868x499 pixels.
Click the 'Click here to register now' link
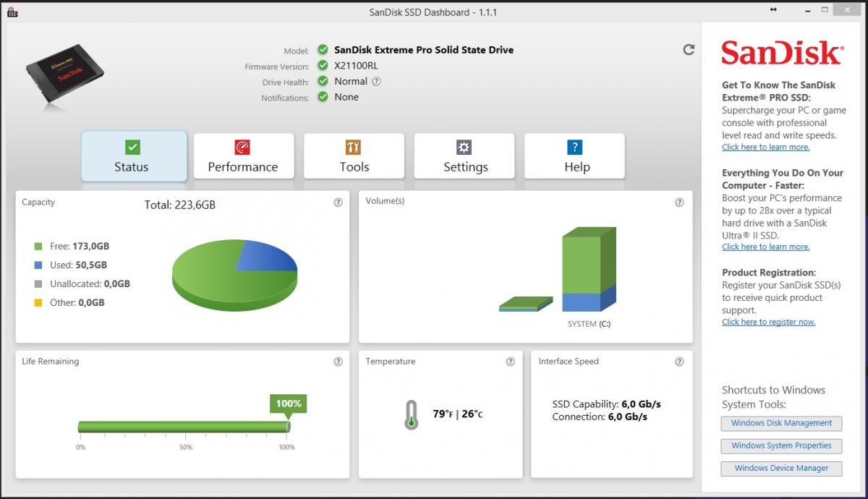coord(768,322)
